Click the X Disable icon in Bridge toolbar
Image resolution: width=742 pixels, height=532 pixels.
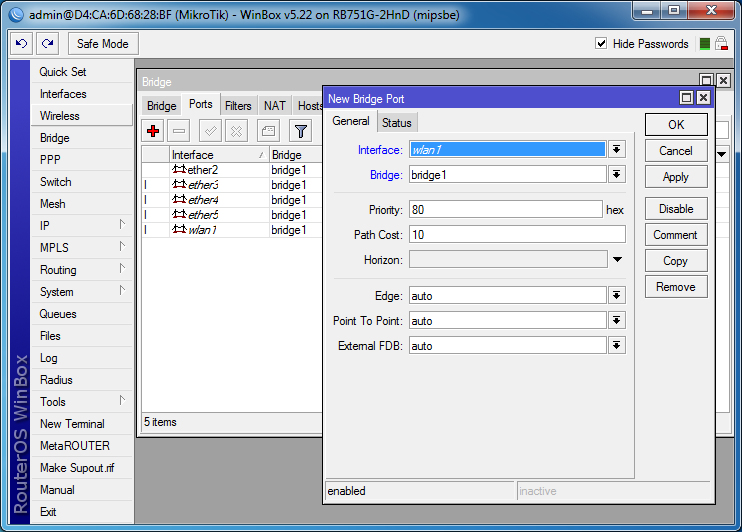pos(236,131)
